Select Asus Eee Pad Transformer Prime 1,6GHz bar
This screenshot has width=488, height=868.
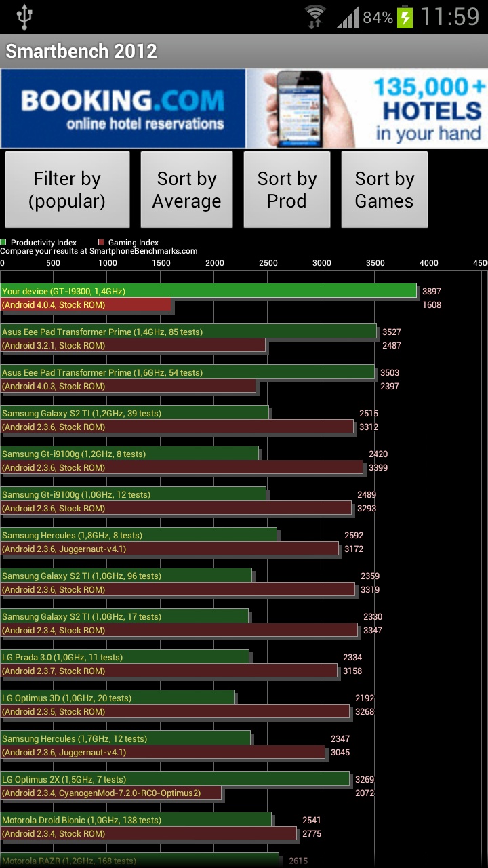(187, 372)
